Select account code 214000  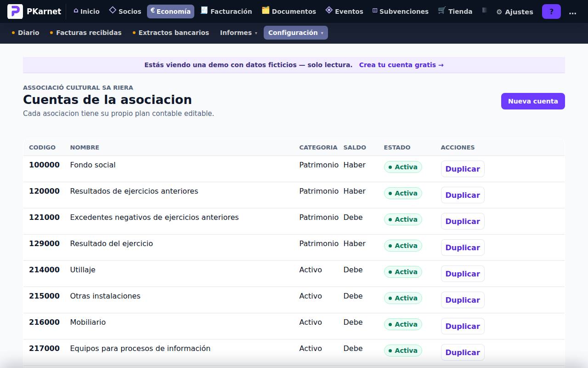point(44,270)
